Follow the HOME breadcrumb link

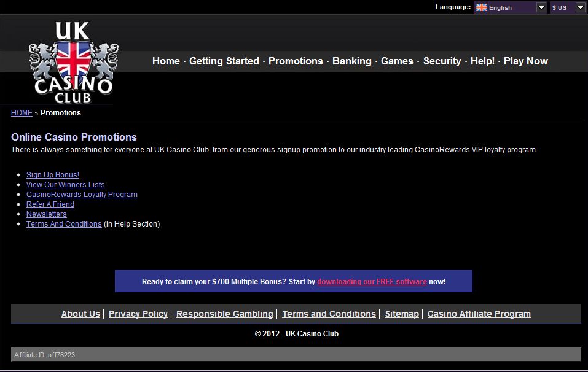click(x=22, y=113)
